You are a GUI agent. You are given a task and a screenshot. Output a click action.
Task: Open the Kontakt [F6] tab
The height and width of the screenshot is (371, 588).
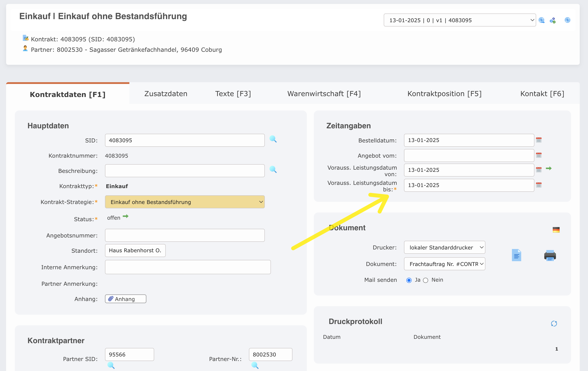tap(542, 94)
